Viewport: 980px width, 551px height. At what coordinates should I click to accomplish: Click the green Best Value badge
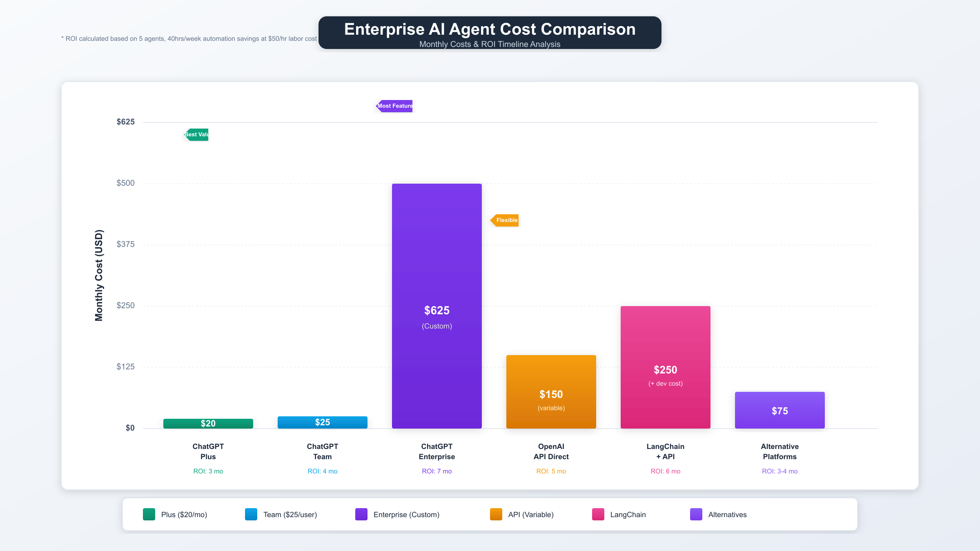[x=197, y=135]
